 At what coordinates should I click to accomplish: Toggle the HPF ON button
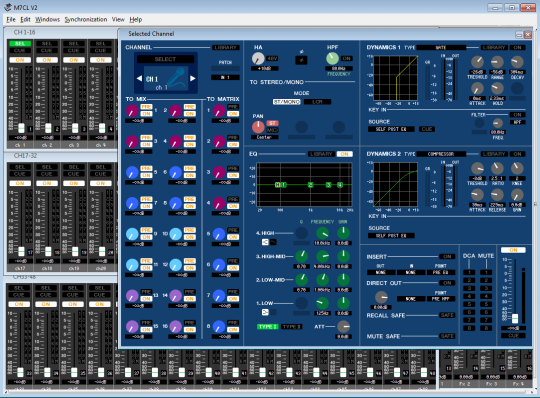[x=346, y=59]
